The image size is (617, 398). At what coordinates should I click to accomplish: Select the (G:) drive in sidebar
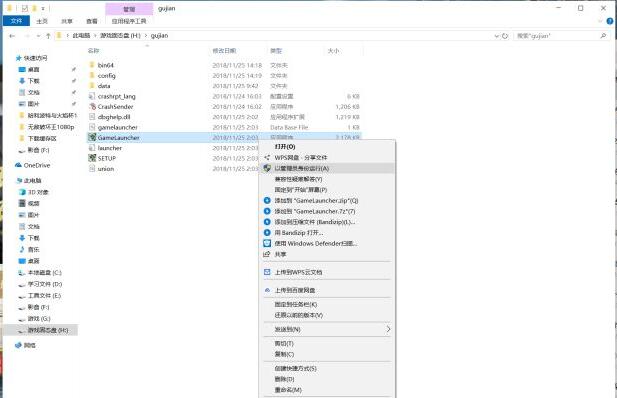tap(39, 318)
